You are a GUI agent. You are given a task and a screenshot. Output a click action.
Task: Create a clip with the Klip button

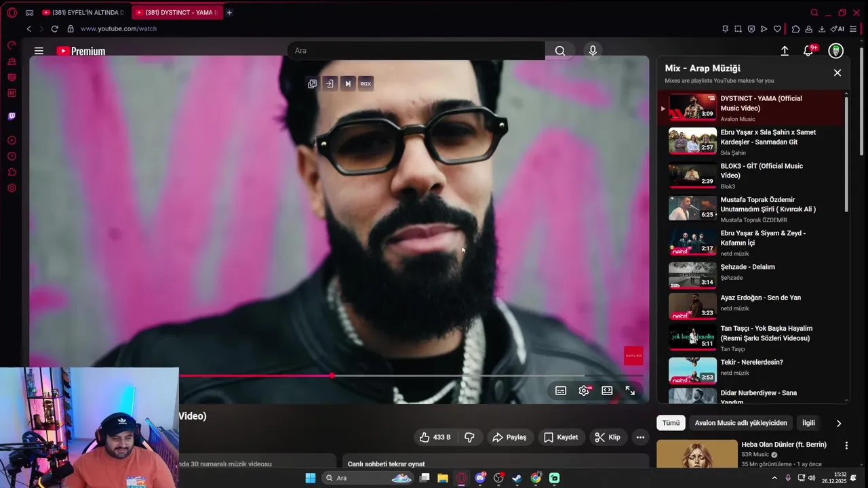[x=608, y=437]
